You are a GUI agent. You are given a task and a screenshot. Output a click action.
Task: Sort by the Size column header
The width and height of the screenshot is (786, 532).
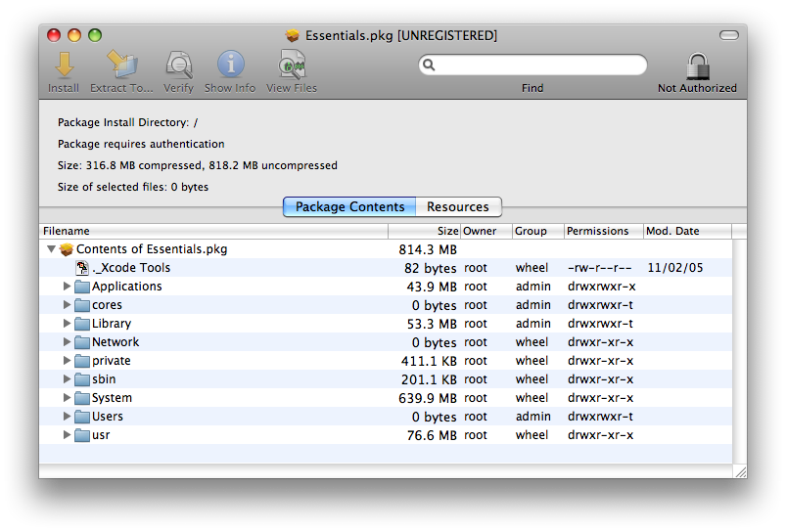click(424, 232)
